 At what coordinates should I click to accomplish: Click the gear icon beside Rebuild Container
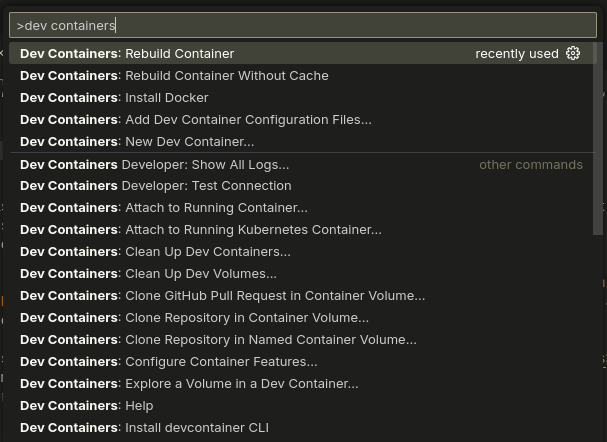(x=573, y=53)
